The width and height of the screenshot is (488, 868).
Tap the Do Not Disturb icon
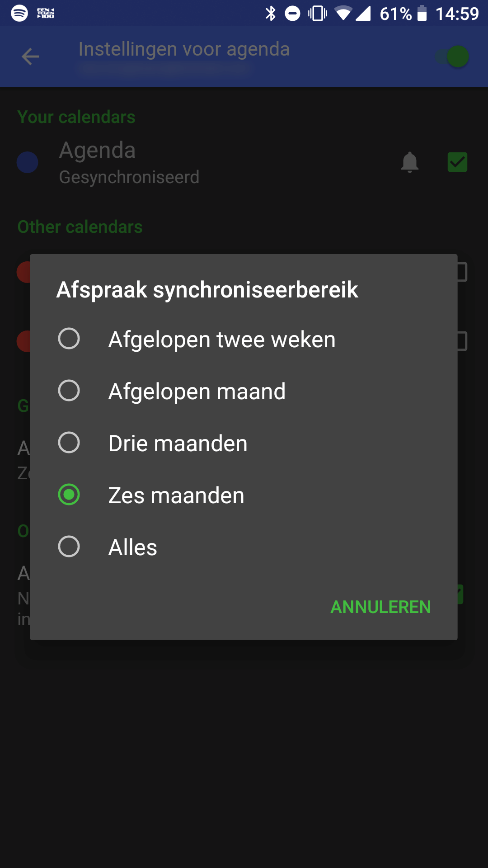292,14
